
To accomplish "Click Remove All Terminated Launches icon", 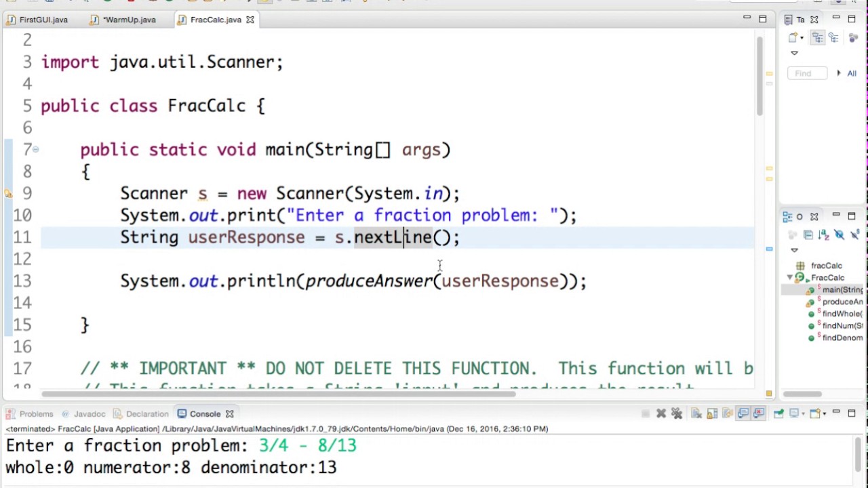I will [676, 413].
